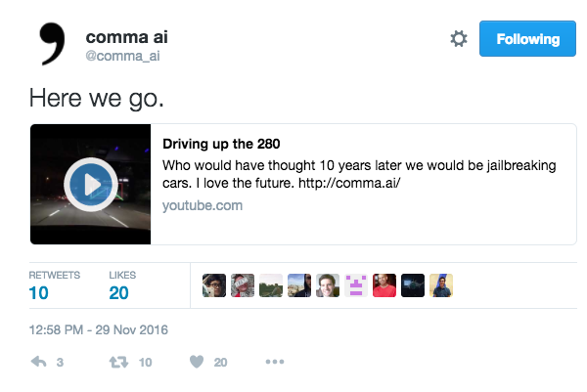Toggle the Following button
Screen dimensions: 587x392
click(527, 39)
